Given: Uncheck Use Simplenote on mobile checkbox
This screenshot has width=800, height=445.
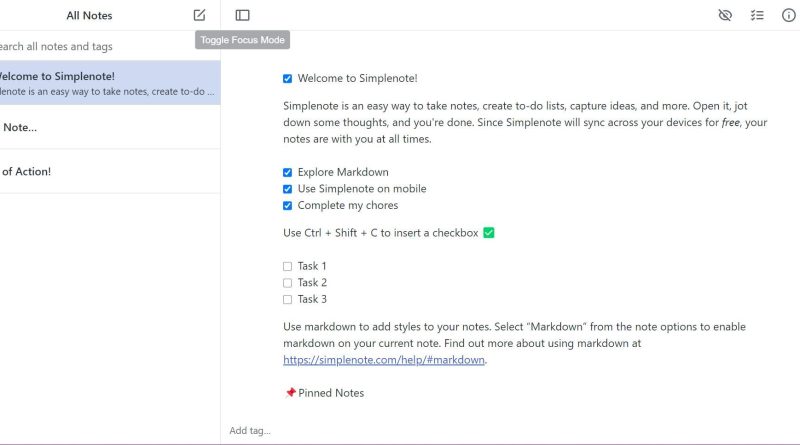Looking at the screenshot, I should (288, 189).
